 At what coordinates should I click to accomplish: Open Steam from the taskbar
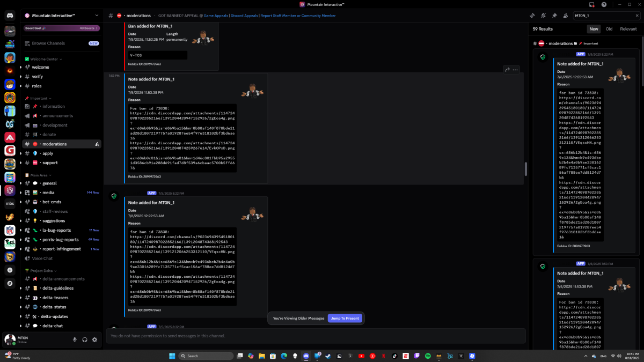(327, 356)
